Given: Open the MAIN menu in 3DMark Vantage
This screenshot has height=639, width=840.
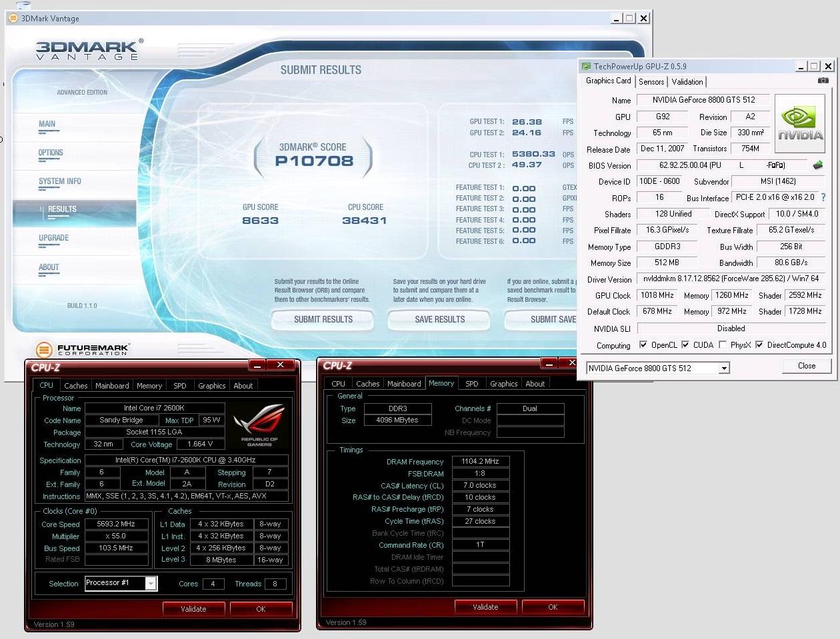Looking at the screenshot, I should click(47, 124).
